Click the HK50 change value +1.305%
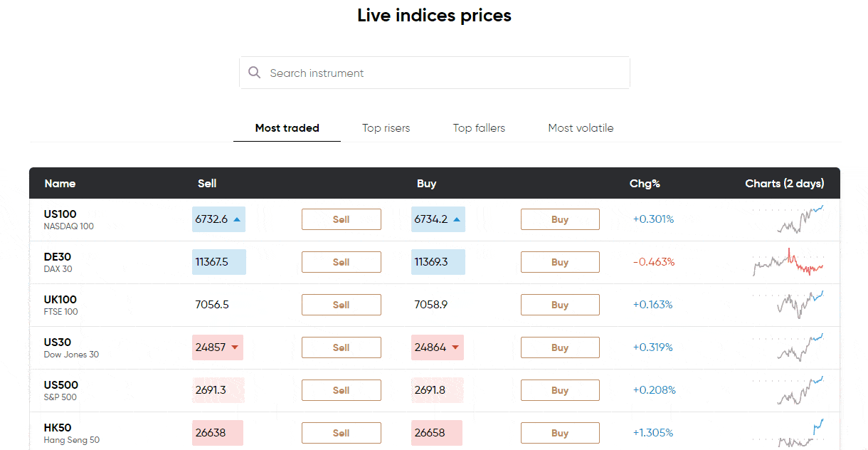The image size is (868, 450). point(653,433)
